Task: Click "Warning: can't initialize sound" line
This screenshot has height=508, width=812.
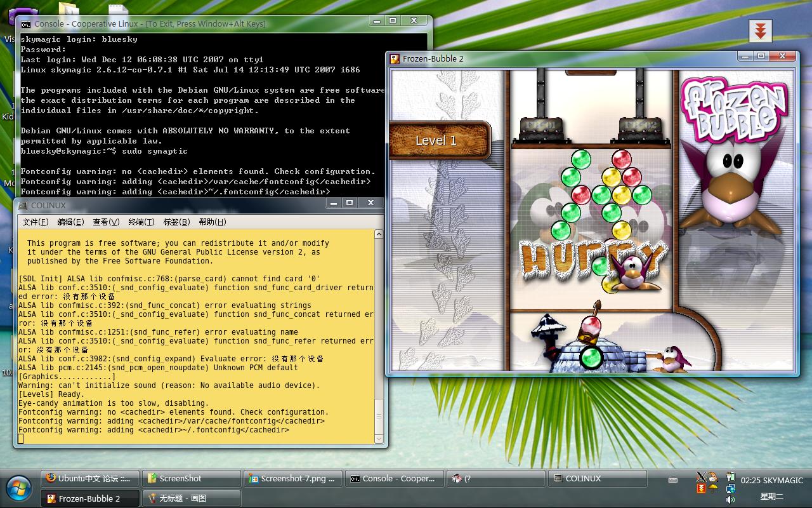Action: 169,385
